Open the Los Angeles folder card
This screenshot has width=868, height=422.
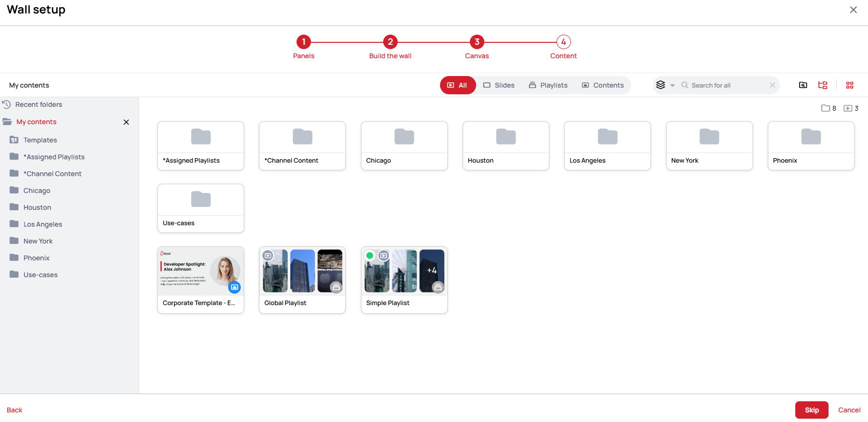[608, 146]
